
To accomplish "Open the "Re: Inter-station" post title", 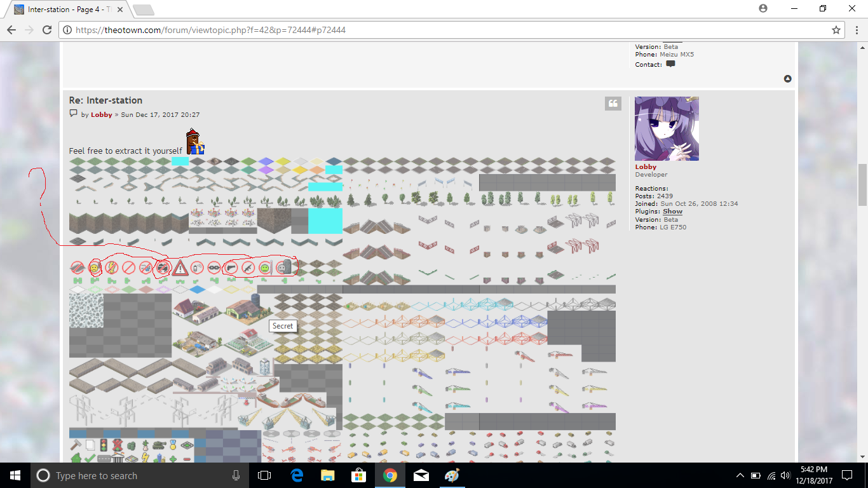I will [x=105, y=100].
